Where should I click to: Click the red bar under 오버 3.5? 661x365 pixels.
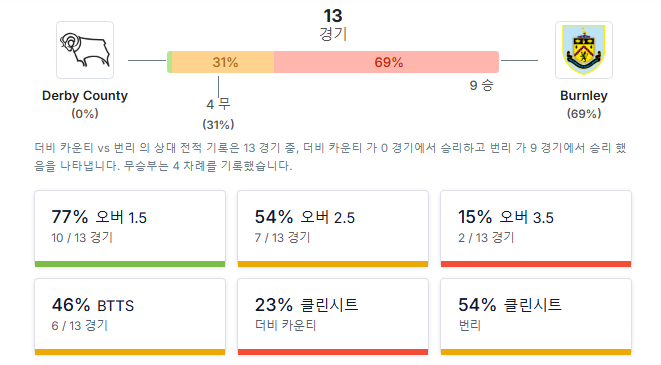[x=536, y=264]
